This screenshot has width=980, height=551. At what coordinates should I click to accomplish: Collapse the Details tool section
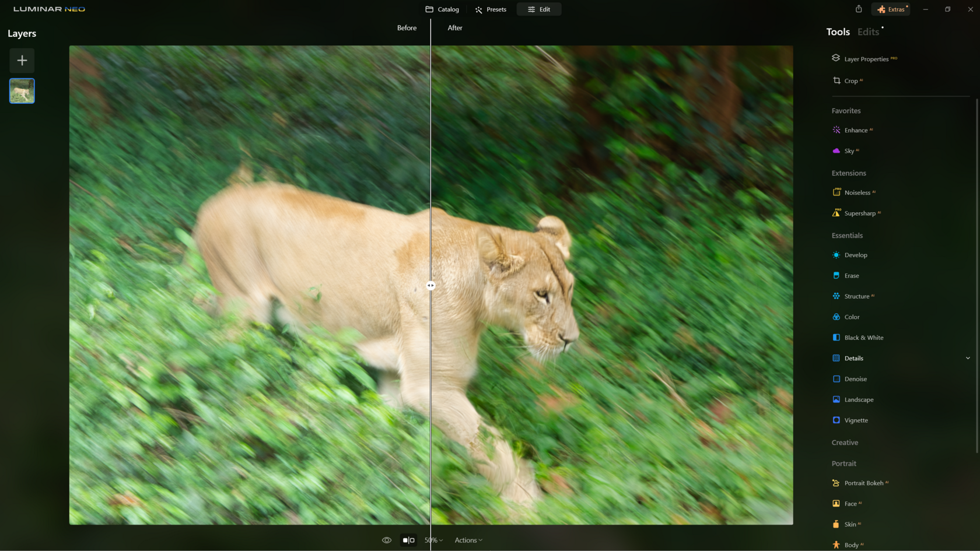click(968, 357)
